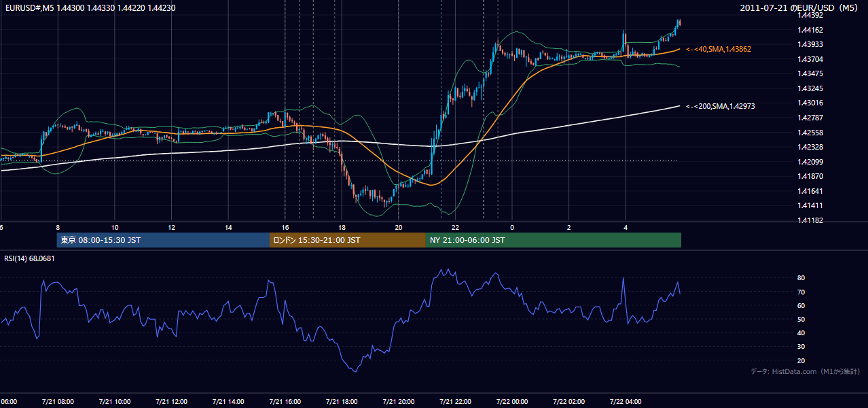Click the 7/21 16:00 time axis label
Image resolution: width=868 pixels, height=408 pixels.
285,402
